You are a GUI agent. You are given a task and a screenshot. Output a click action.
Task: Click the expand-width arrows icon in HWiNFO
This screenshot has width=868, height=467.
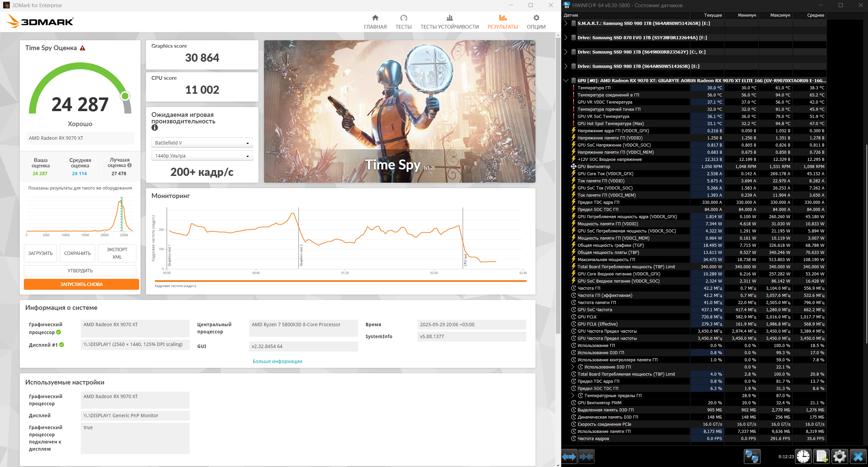click(569, 456)
